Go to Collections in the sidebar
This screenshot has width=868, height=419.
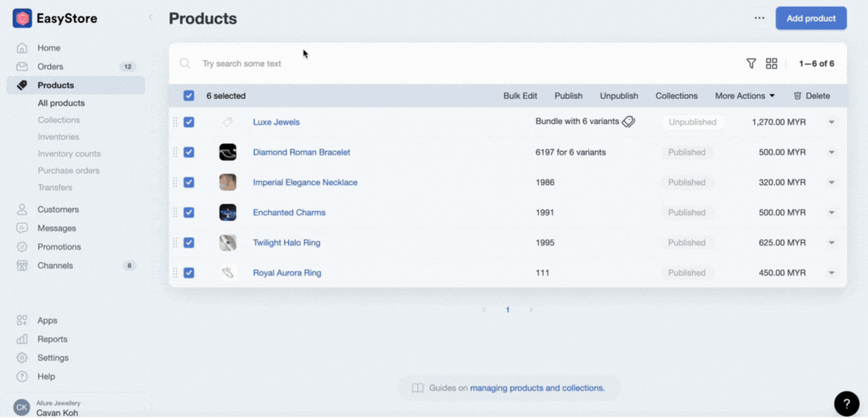[x=59, y=120]
